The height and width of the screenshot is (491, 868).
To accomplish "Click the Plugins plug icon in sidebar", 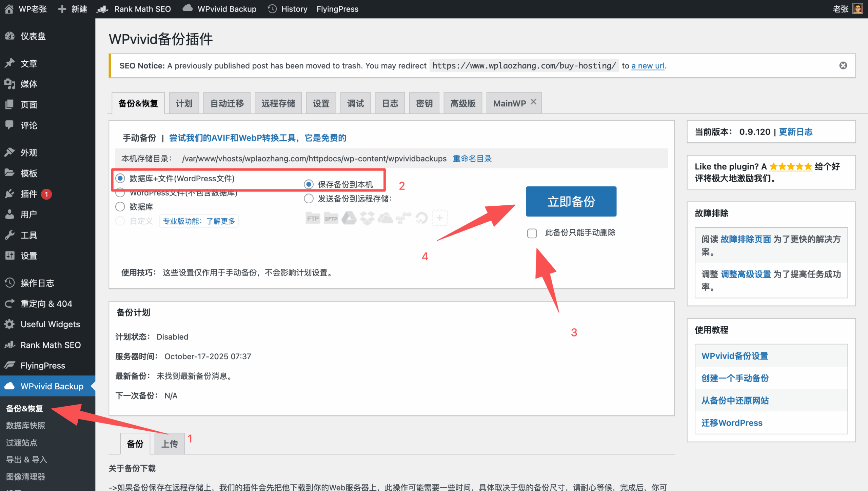I will [x=10, y=194].
